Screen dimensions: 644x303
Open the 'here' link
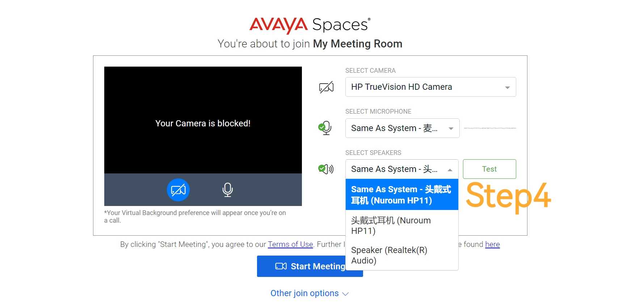coord(492,244)
